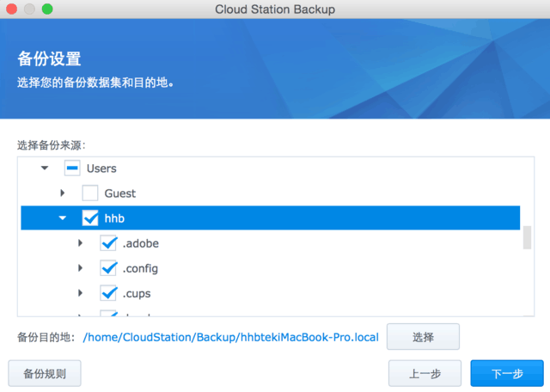Screen dimensions: 550x392
Task: Uncheck the hhb folder checkbox
Action: [x=90, y=218]
